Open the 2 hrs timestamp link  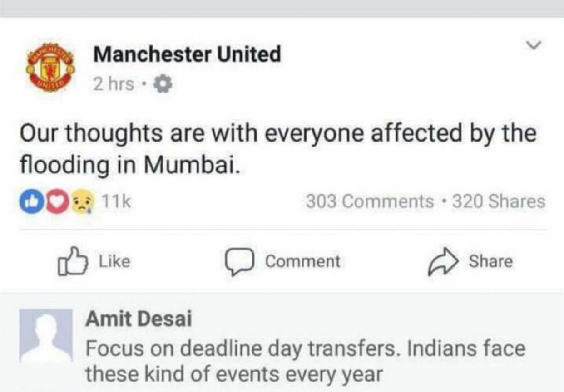(114, 84)
